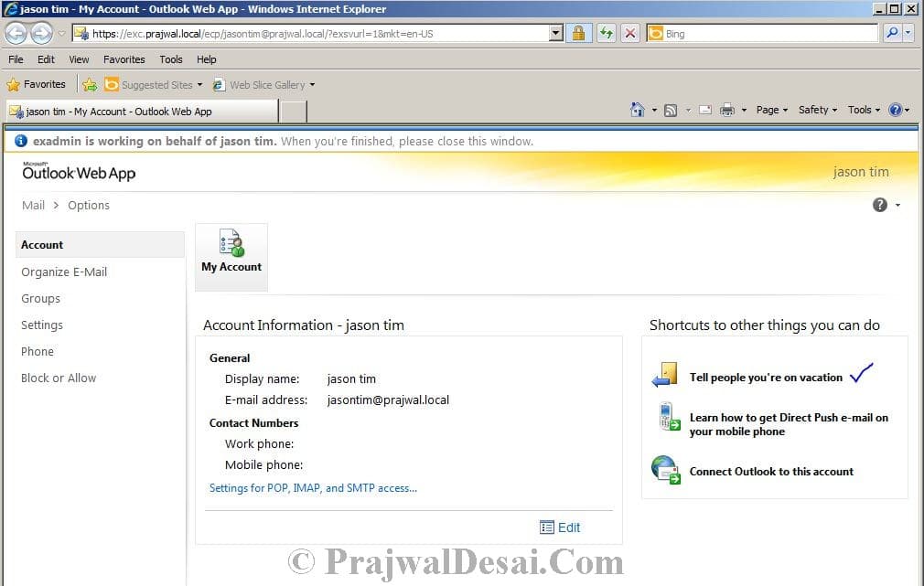Viewport: 924px width, 586px height.
Task: Open the Page dropdown menu
Action: coord(771,110)
